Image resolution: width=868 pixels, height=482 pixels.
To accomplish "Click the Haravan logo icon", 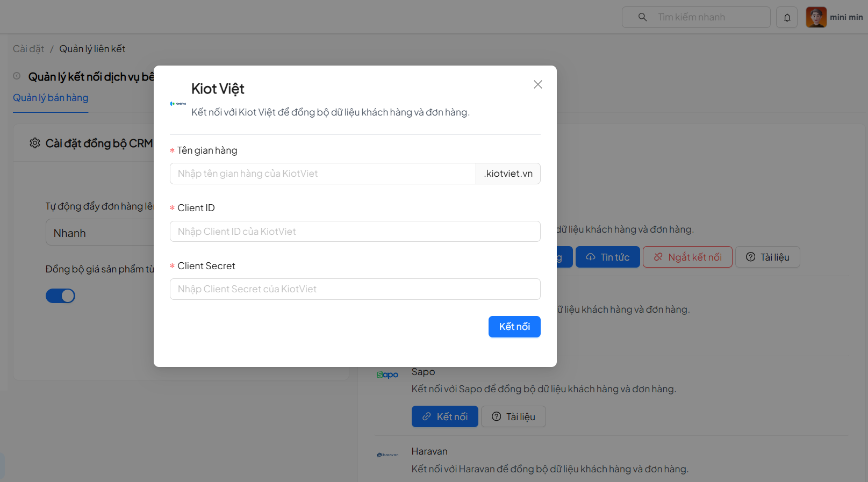I will [x=388, y=455].
